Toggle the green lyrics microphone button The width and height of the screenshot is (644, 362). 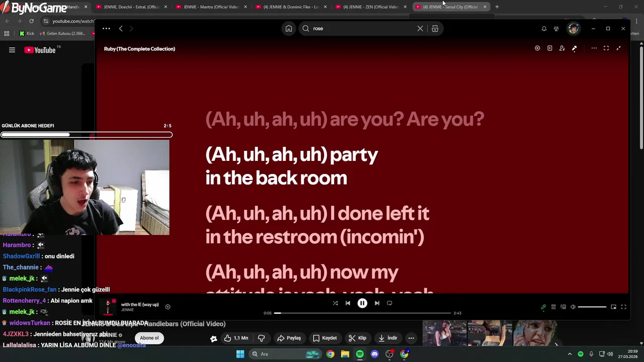543,307
